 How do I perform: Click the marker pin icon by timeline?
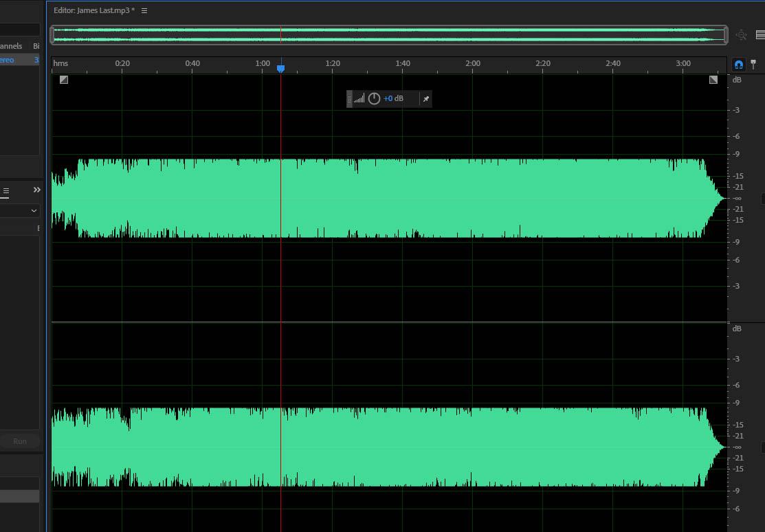coord(754,65)
